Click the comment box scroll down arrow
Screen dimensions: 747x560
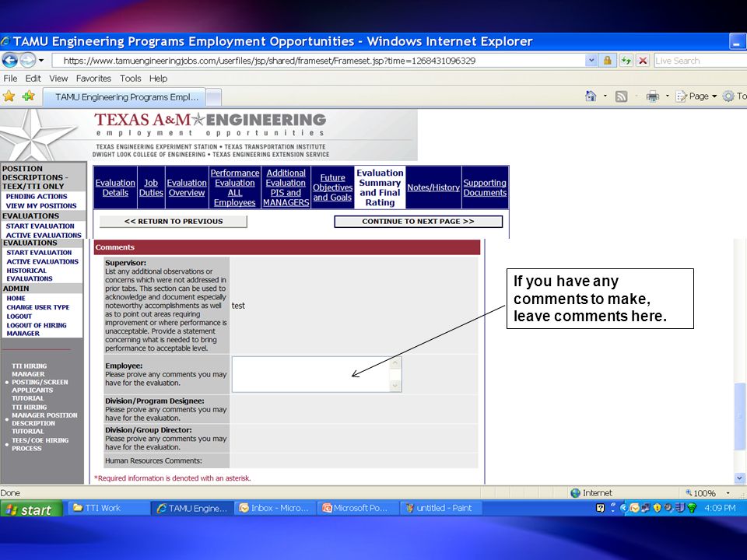[395, 386]
